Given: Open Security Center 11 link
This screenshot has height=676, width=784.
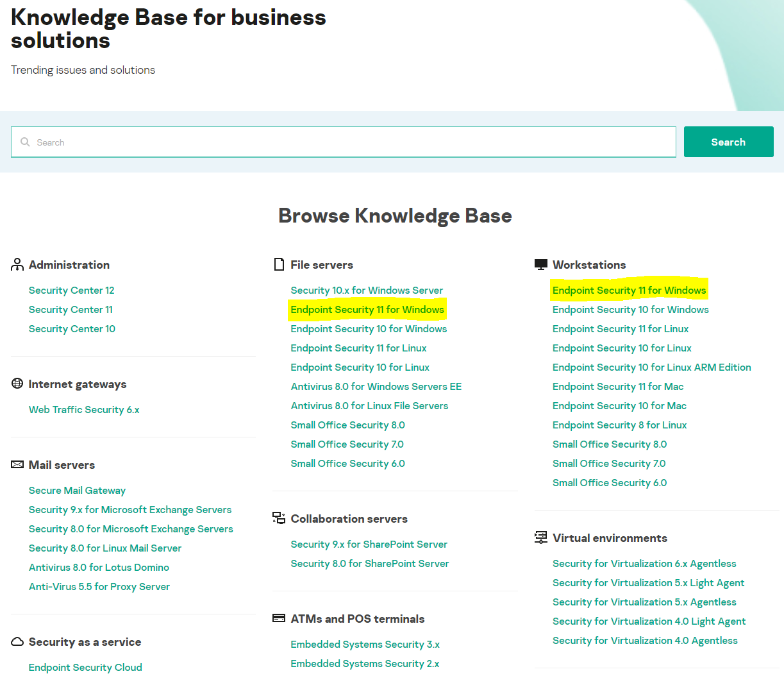Looking at the screenshot, I should click(71, 310).
